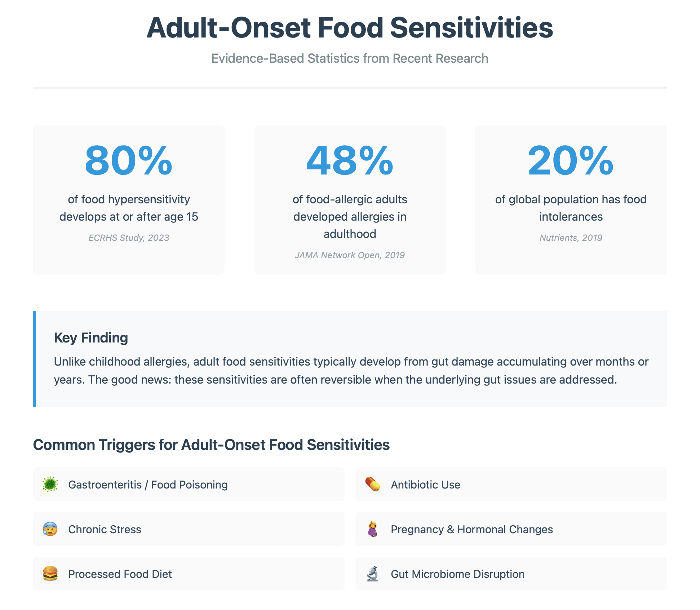Click the Gut Microbiome Disruption label
The height and width of the screenshot is (610, 700).
coord(457,574)
